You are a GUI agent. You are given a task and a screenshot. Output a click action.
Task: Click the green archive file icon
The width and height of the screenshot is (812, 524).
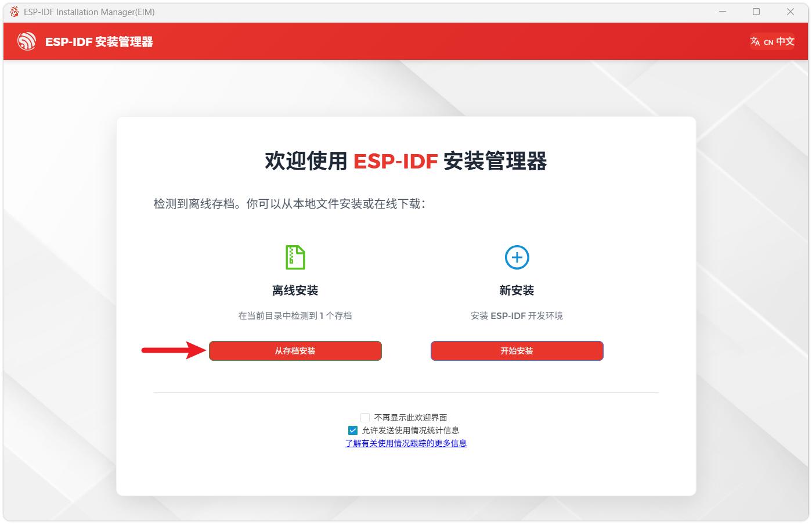coord(295,257)
